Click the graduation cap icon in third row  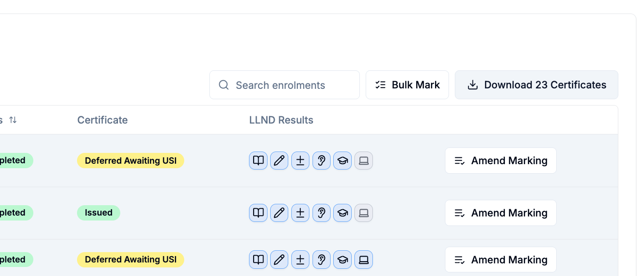[342, 260]
